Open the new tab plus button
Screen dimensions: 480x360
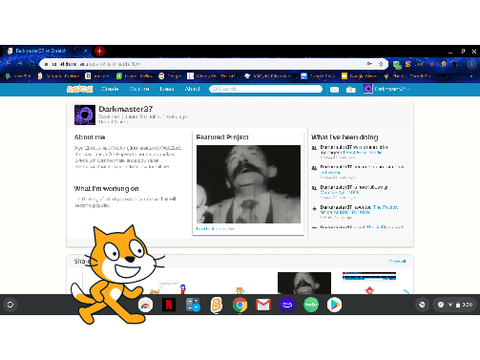pos(99,51)
